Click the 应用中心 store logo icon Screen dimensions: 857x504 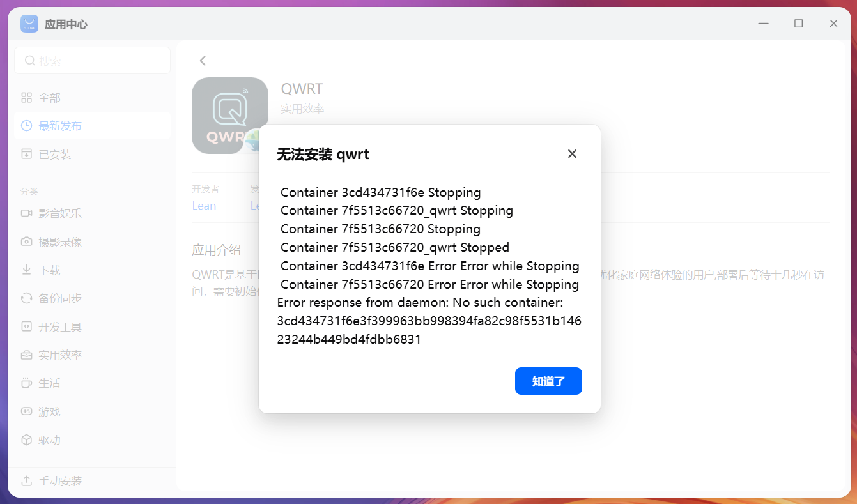tap(29, 24)
